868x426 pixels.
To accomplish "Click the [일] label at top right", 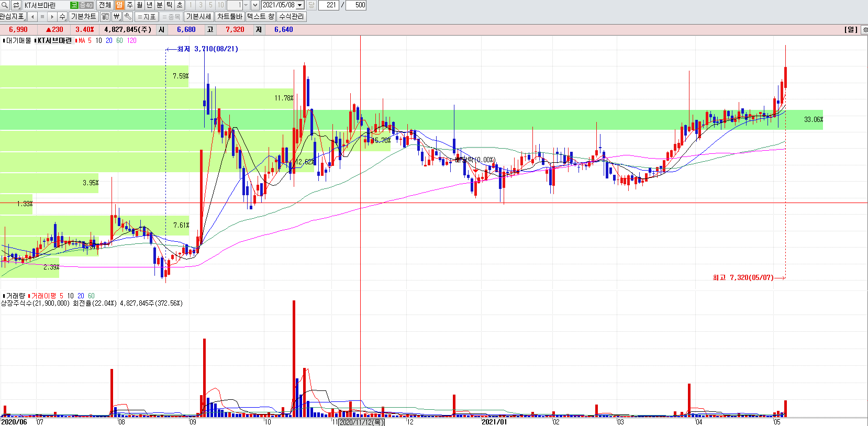I will (851, 30).
